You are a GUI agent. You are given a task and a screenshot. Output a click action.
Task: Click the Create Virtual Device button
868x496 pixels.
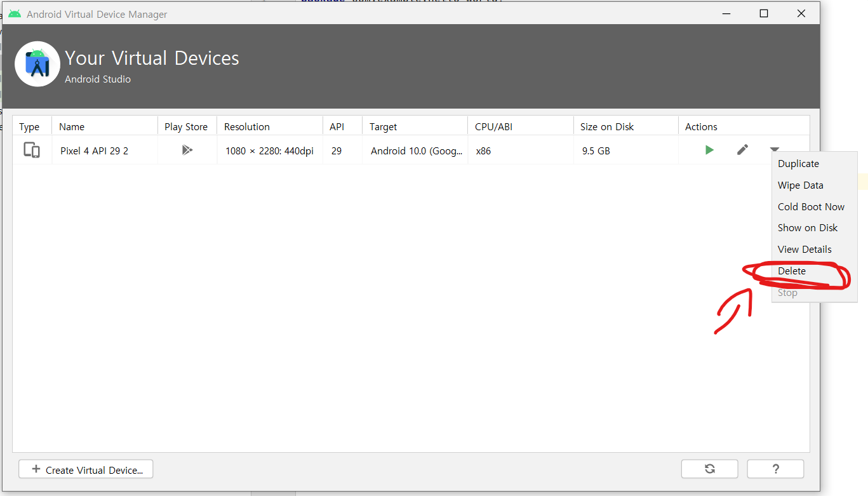(x=86, y=469)
